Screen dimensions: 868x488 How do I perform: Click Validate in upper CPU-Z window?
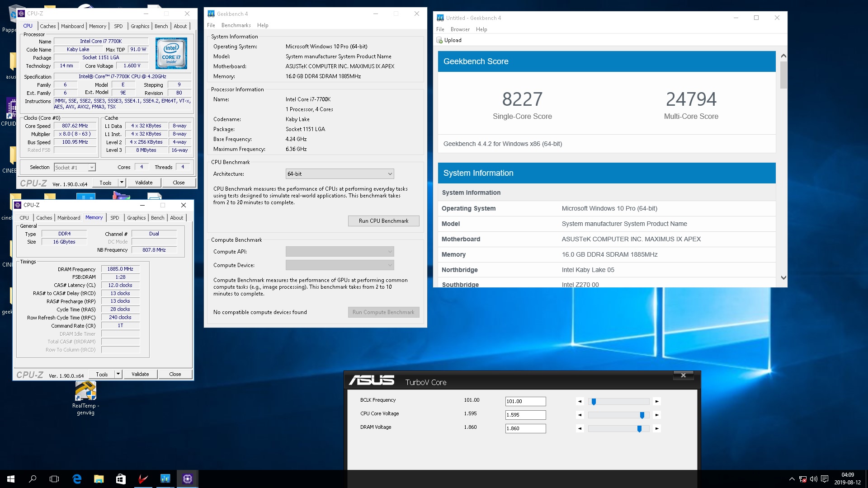point(144,183)
